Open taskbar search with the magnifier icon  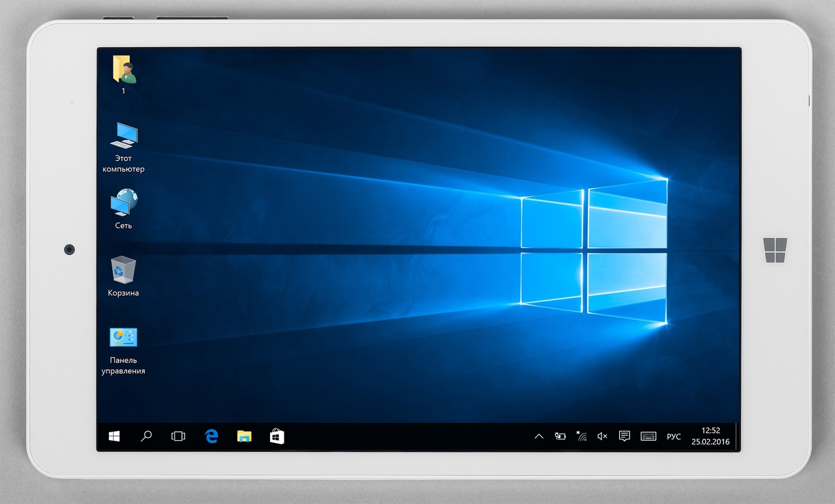(x=146, y=436)
